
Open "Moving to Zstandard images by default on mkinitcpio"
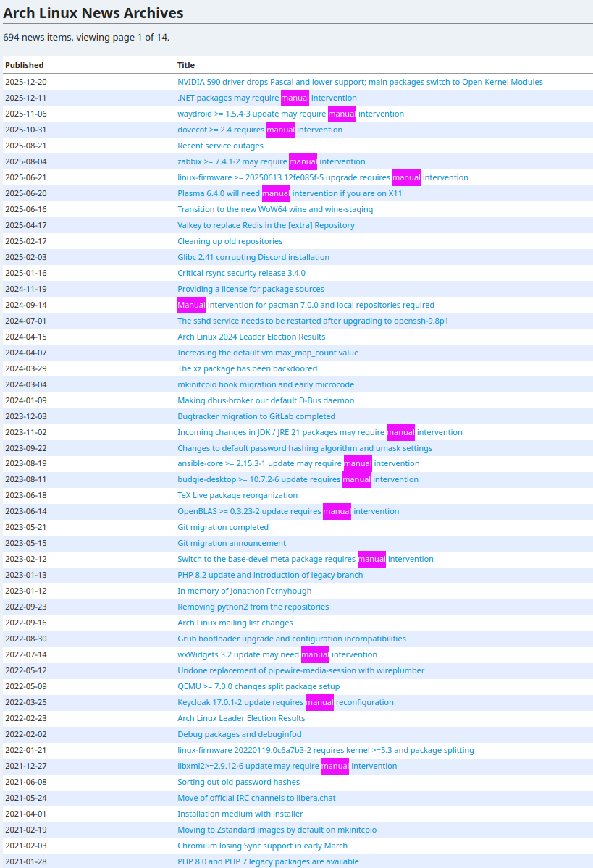tap(277, 830)
